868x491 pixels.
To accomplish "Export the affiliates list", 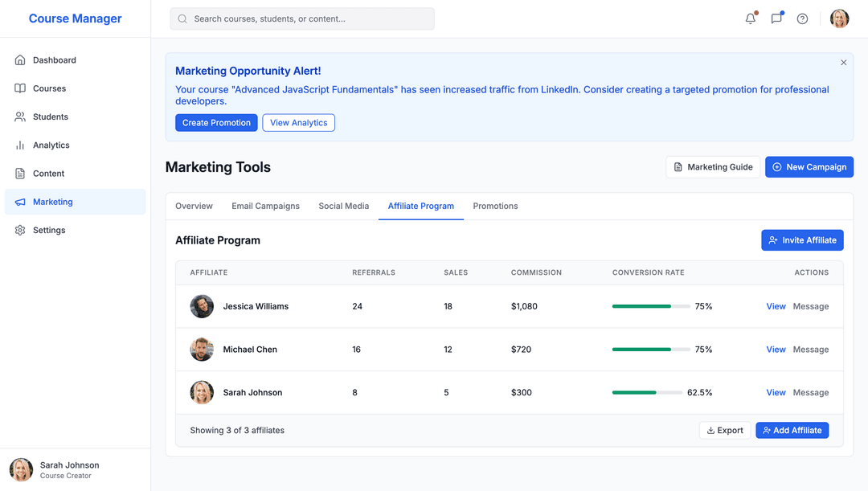I will pos(724,431).
